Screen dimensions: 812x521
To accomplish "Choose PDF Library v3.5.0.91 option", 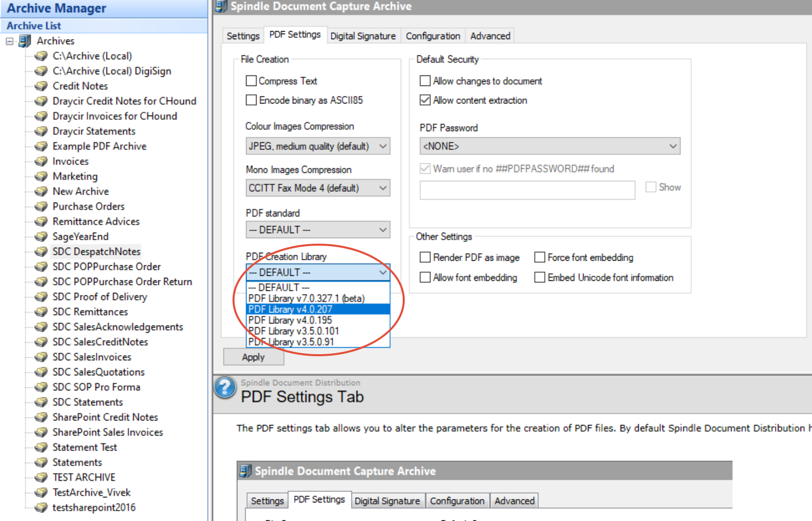I will 318,342.
